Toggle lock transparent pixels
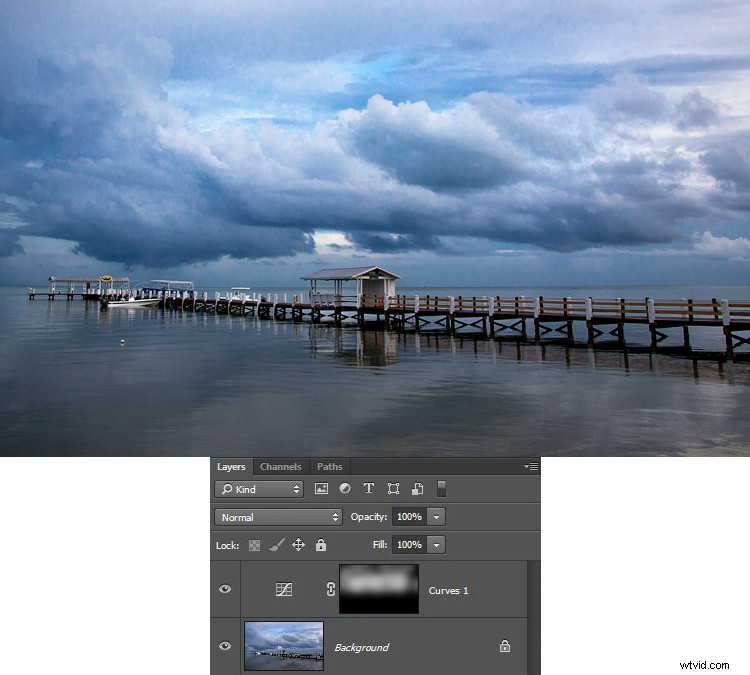Image resolution: width=750 pixels, height=675 pixels. [254, 545]
